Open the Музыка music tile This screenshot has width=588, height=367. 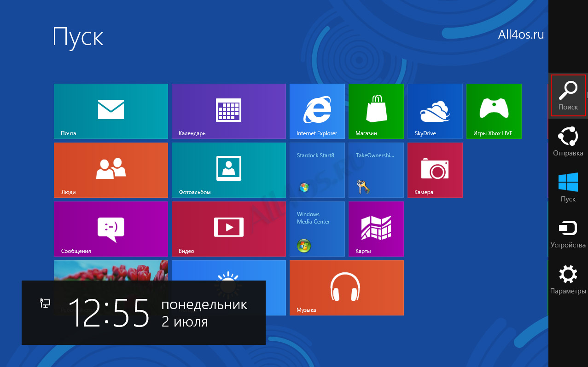(x=347, y=288)
